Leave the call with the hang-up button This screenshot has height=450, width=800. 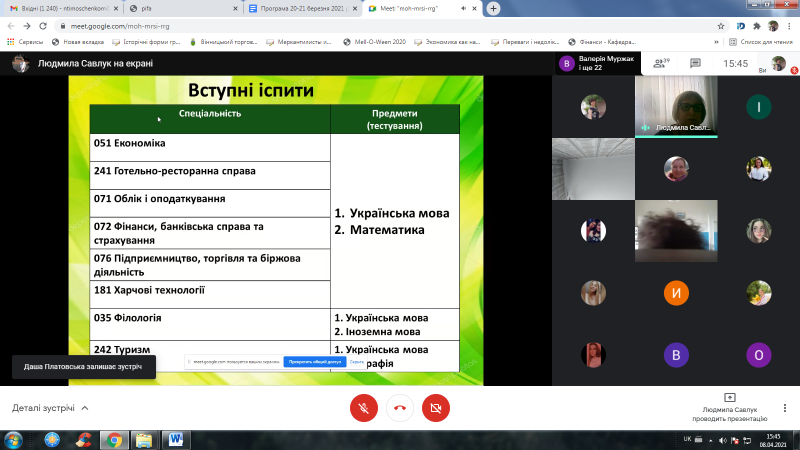point(400,408)
